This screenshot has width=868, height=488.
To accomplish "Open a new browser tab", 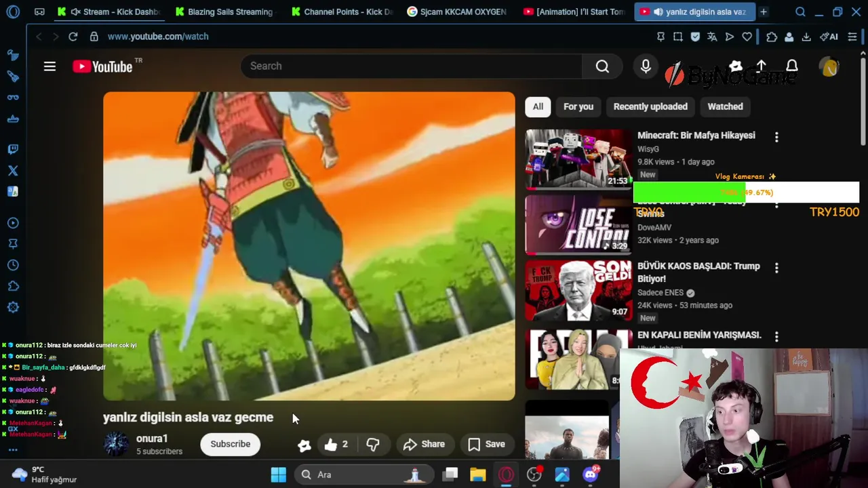I will click(763, 12).
